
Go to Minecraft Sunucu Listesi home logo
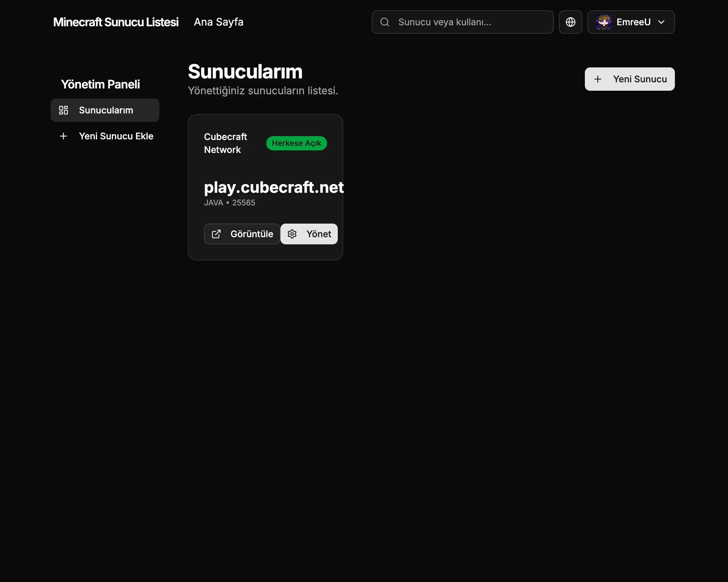[x=116, y=22]
